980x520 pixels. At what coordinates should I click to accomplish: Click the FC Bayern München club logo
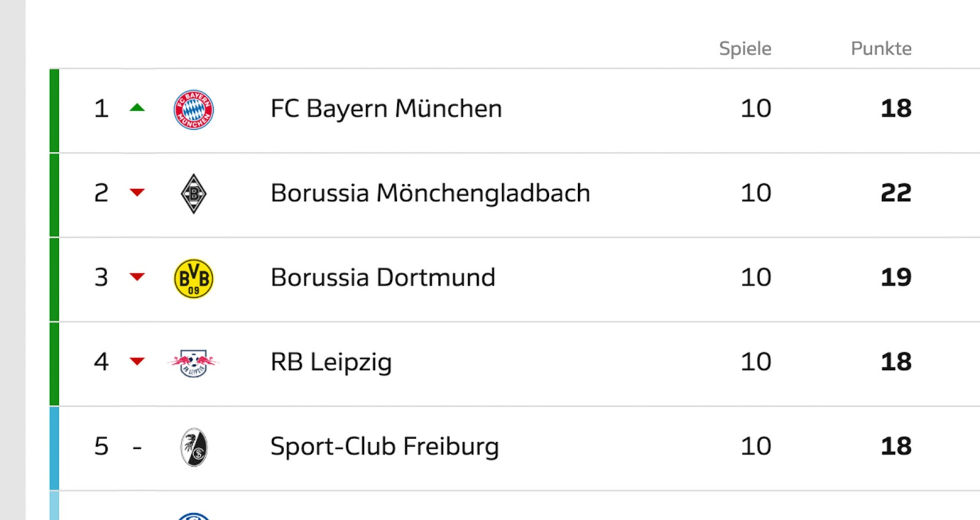(x=194, y=110)
